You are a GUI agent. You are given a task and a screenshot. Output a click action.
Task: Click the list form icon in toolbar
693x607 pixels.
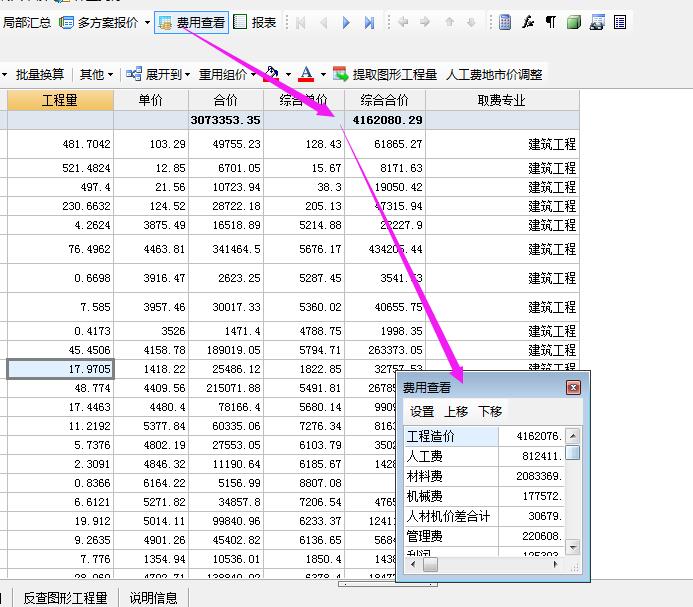(x=620, y=22)
